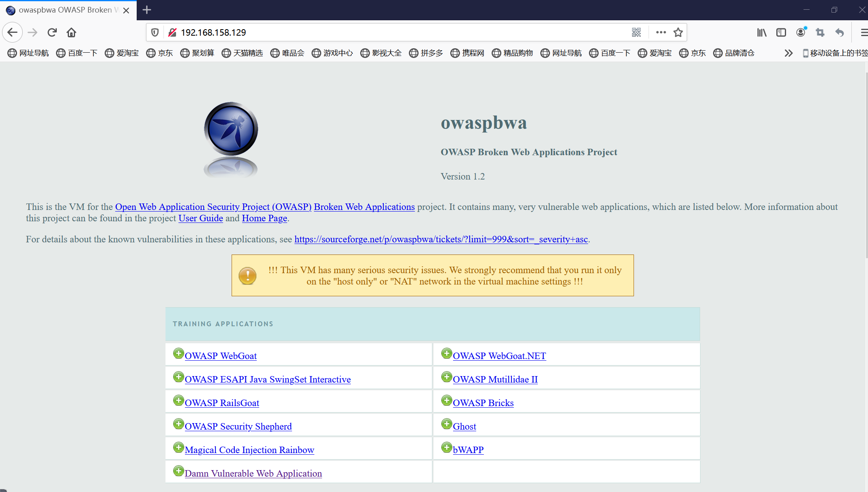Viewport: 868px width, 492px height.
Task: Expand the OWASP Mutillidae II plus icon
Action: tap(447, 377)
